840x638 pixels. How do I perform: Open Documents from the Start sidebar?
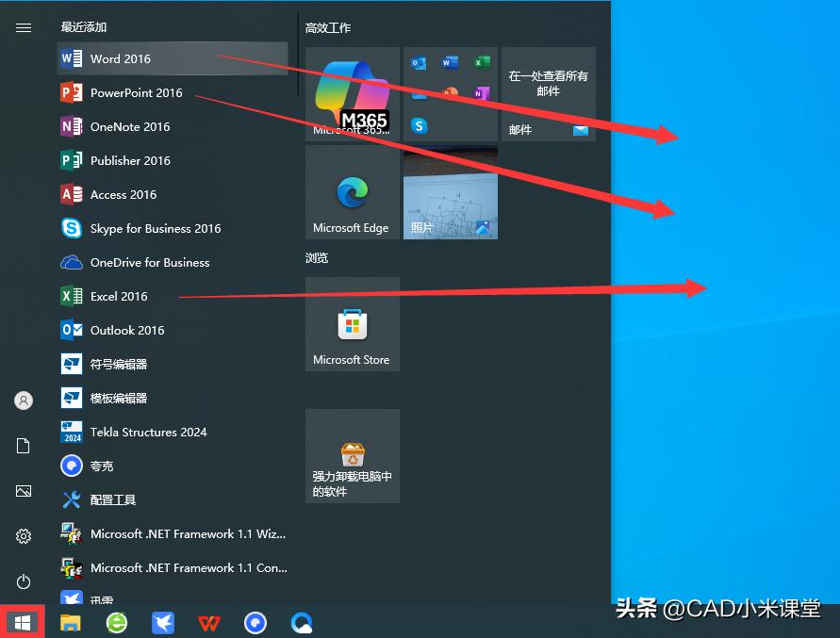pos(23,446)
